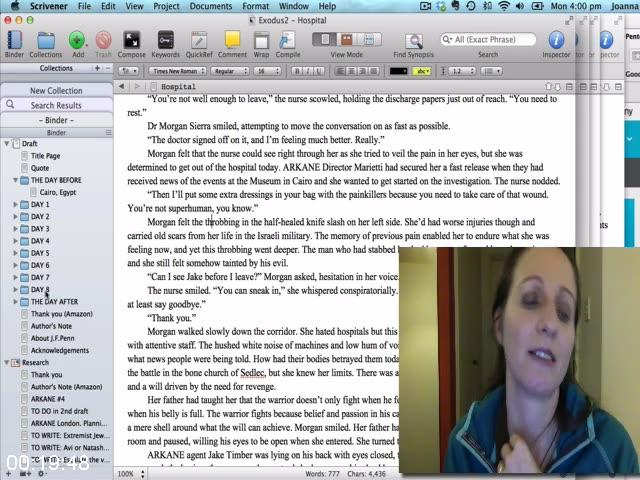Image resolution: width=640 pixels, height=480 pixels.
Task: Open the Project menu
Action: point(166,6)
